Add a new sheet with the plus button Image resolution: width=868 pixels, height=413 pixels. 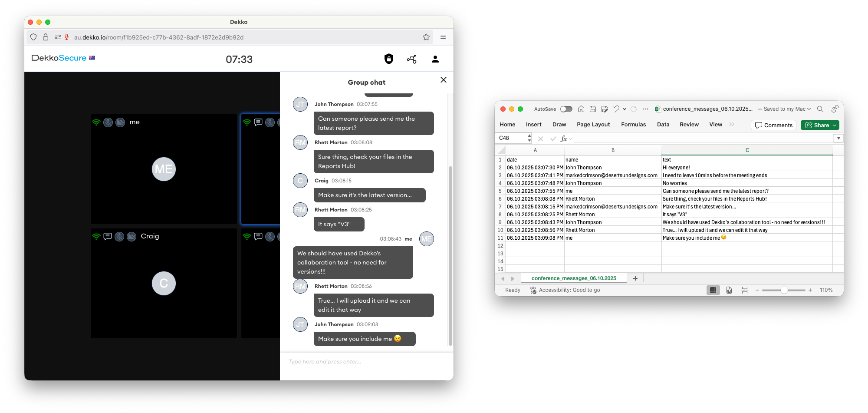(635, 278)
